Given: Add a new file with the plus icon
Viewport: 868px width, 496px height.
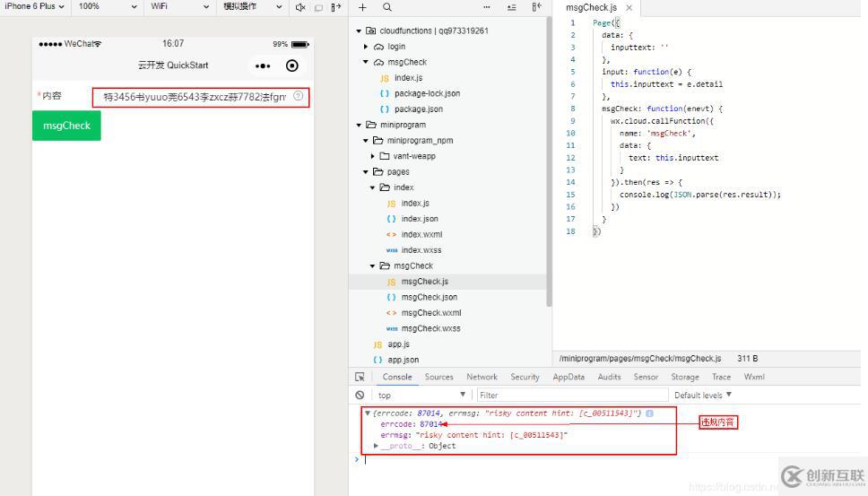Looking at the screenshot, I should point(362,7).
